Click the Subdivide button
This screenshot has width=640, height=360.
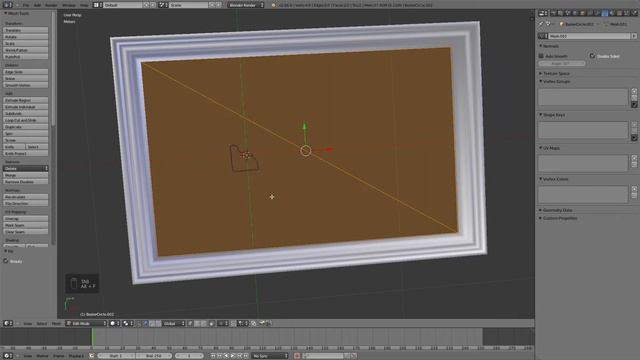26,113
